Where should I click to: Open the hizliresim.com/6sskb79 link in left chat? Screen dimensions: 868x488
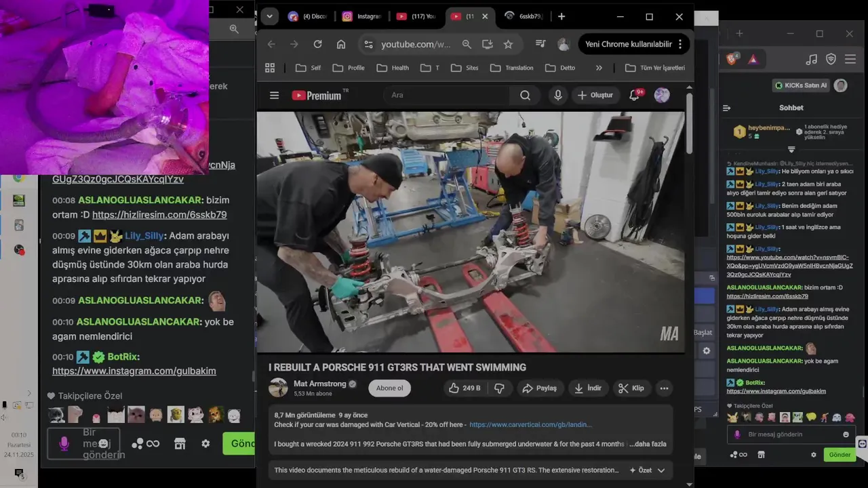point(159,215)
